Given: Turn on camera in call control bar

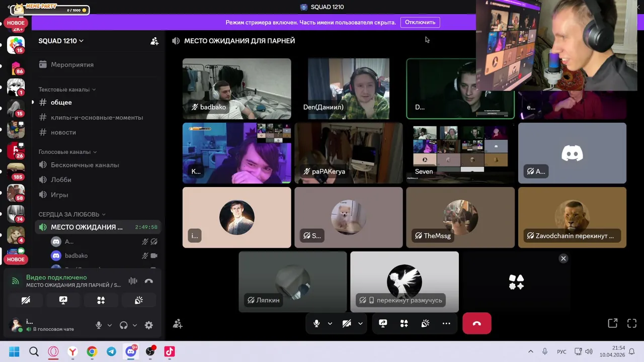Looking at the screenshot, I should click(347, 323).
